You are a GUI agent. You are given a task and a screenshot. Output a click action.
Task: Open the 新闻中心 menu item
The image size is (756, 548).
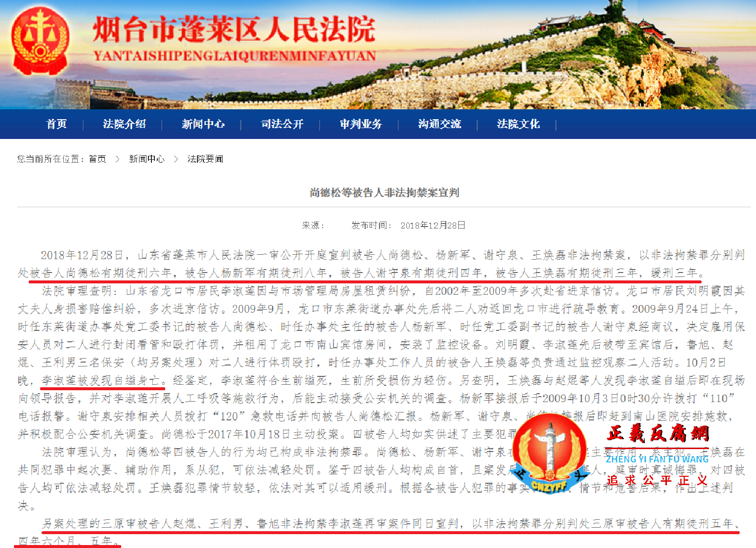pyautogui.click(x=203, y=124)
